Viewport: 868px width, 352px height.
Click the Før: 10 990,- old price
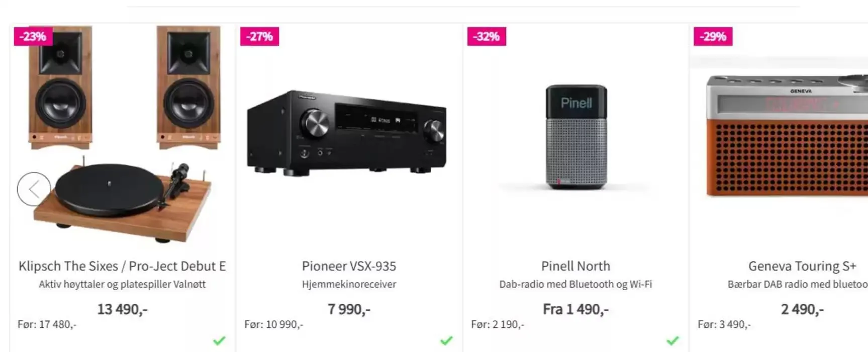tap(274, 324)
